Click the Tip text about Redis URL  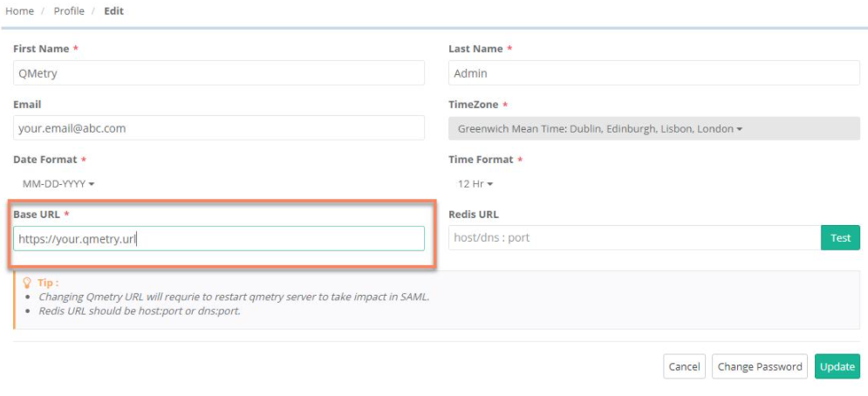(x=140, y=311)
